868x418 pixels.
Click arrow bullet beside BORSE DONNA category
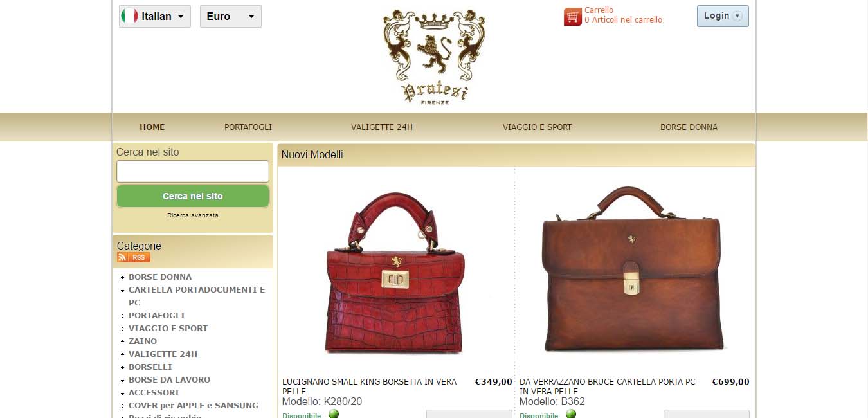pyautogui.click(x=122, y=277)
